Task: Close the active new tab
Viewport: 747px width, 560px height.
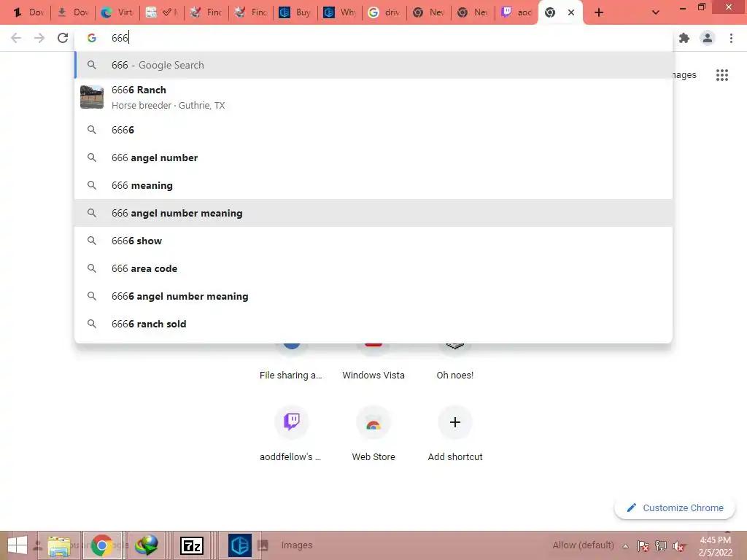Action: click(x=571, y=12)
